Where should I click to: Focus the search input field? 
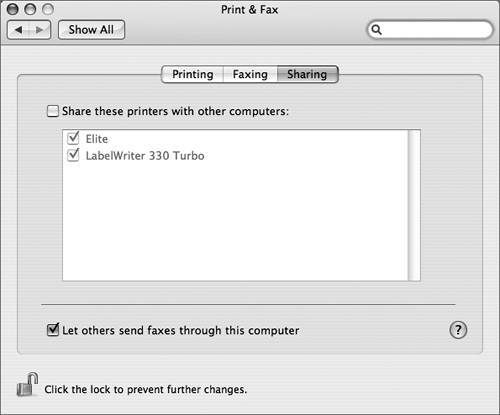[x=430, y=30]
